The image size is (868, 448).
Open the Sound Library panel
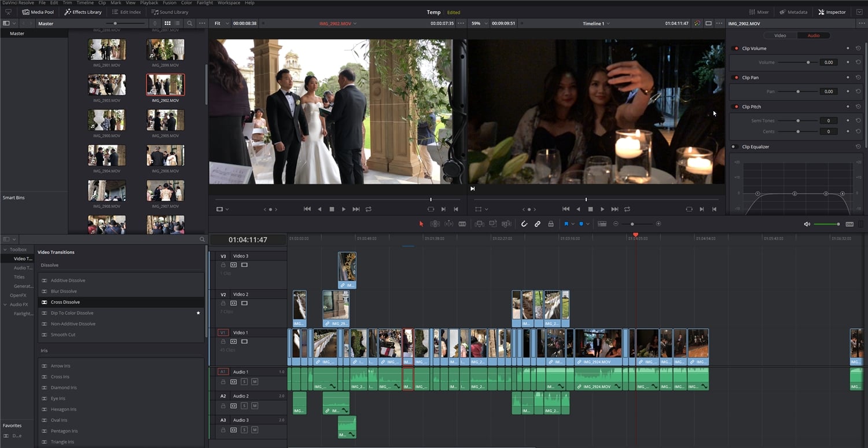pos(170,12)
